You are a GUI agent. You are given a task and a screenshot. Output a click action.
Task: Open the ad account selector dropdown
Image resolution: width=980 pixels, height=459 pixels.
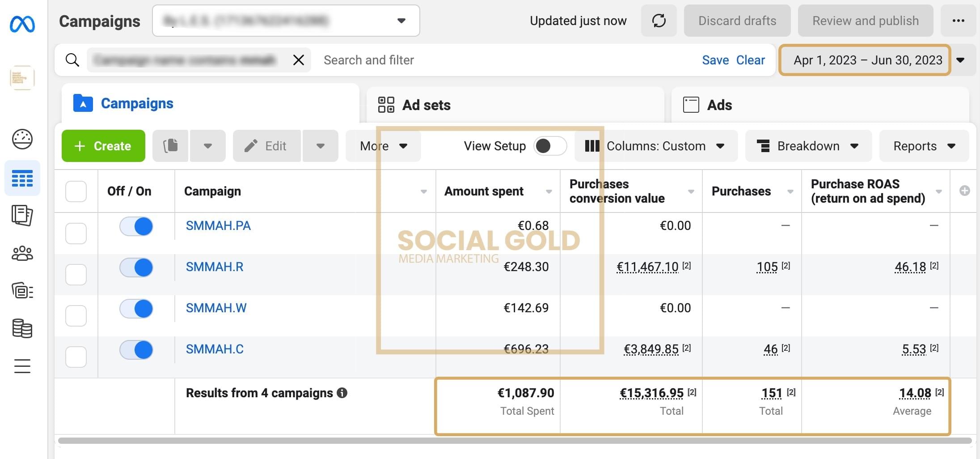click(286, 21)
